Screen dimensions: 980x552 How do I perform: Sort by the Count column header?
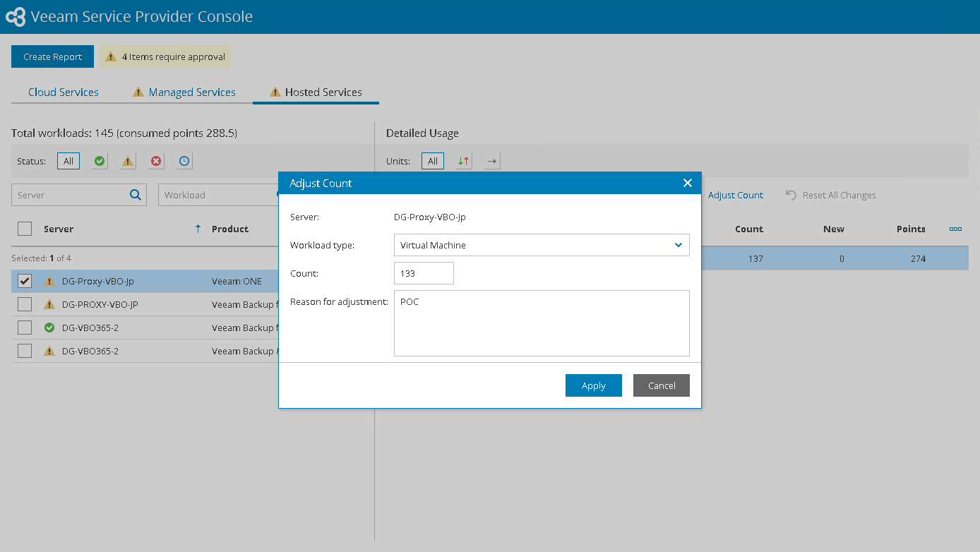pyautogui.click(x=749, y=229)
